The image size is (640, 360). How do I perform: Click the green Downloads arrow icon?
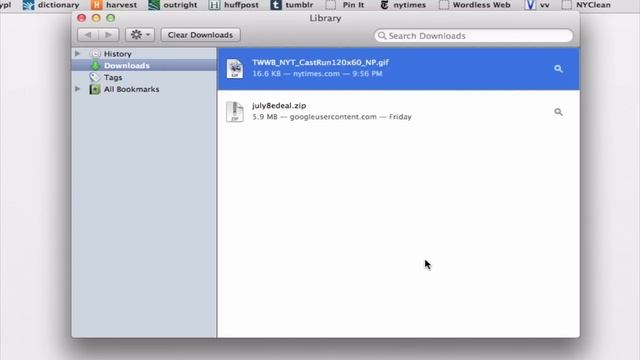95,65
